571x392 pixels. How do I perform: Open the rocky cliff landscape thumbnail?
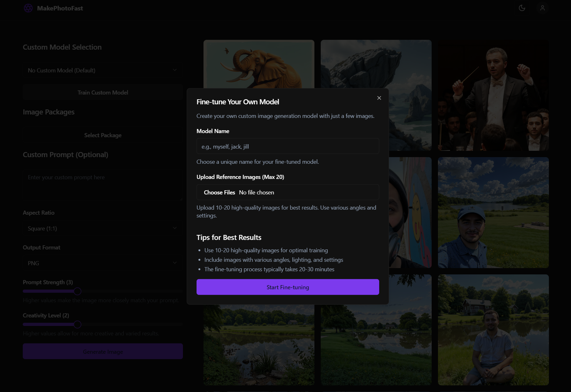pos(376,64)
